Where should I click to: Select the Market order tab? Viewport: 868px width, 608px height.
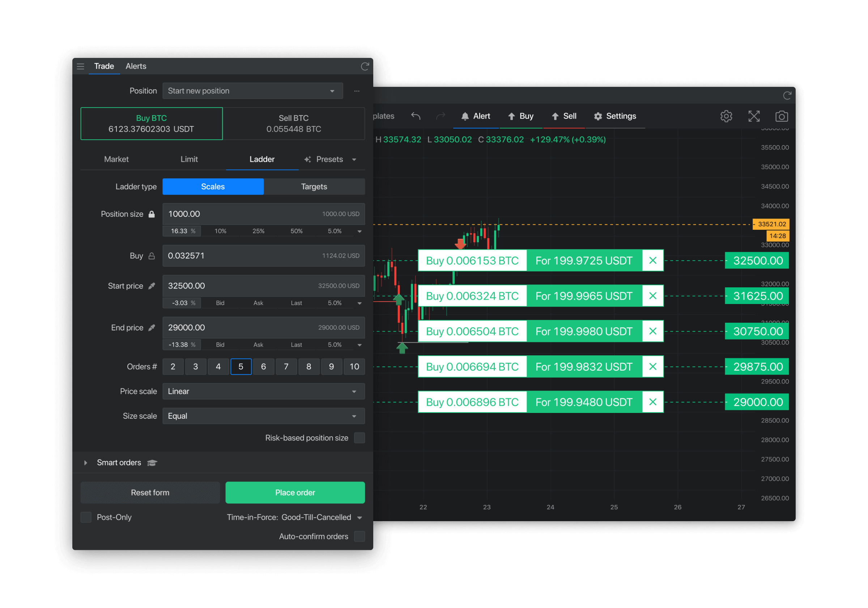tap(116, 160)
